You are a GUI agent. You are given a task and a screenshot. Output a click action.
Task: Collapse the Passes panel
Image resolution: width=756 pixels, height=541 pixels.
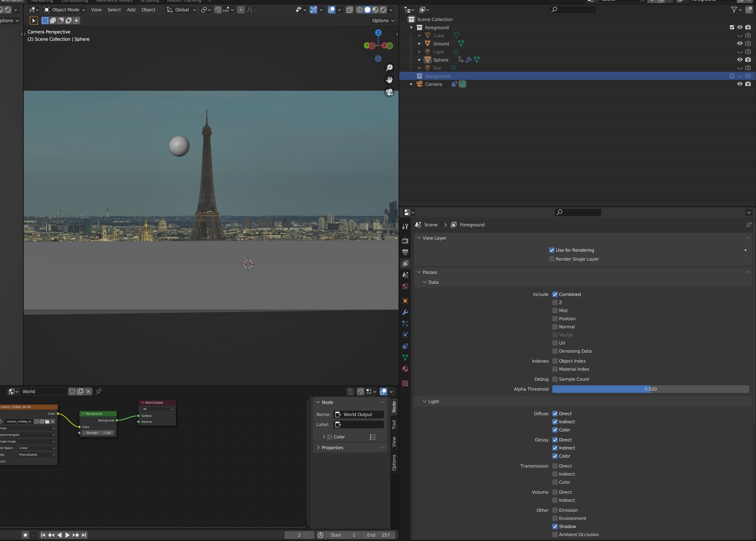click(x=419, y=272)
